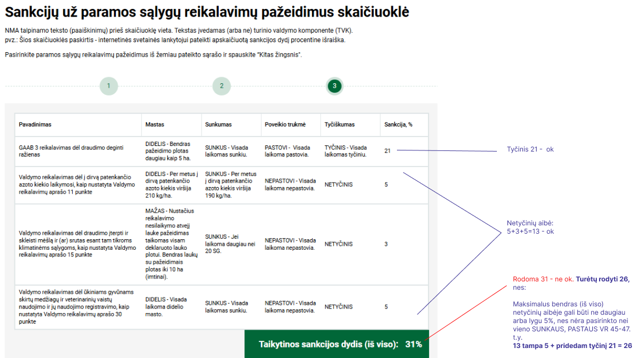
Task: Click the 'Netyčinių aibė' annotation note
Action: tap(530, 226)
